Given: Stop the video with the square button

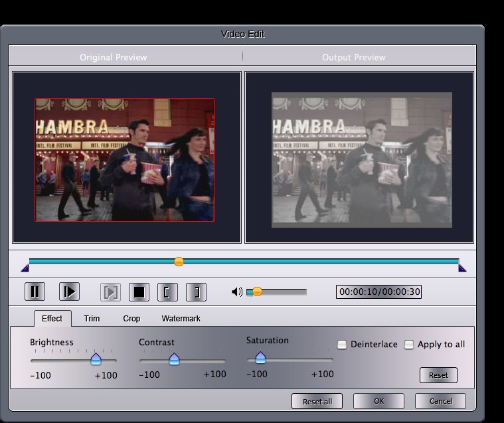Looking at the screenshot, I should [x=139, y=292].
